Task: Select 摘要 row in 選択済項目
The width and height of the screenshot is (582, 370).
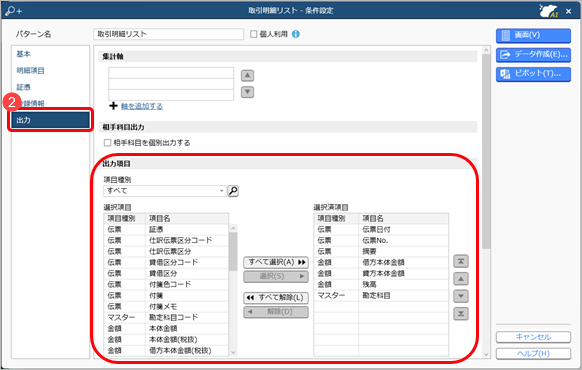Action: click(x=381, y=251)
